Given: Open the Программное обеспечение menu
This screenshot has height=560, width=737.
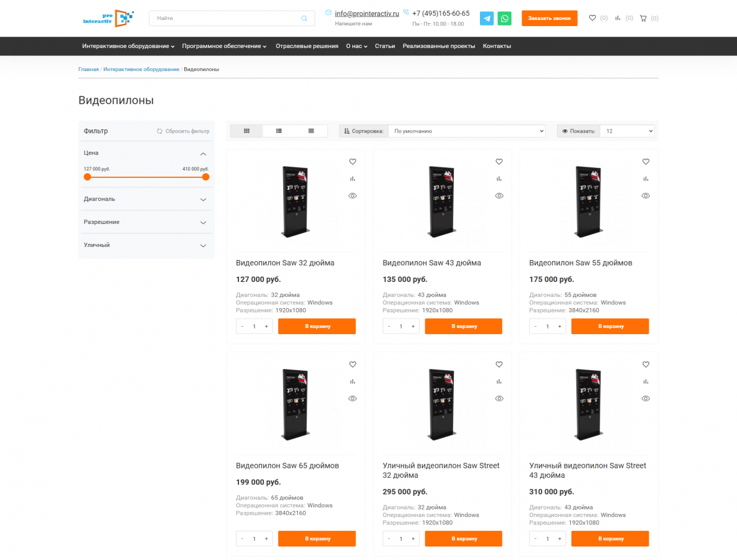Looking at the screenshot, I should tap(224, 46).
